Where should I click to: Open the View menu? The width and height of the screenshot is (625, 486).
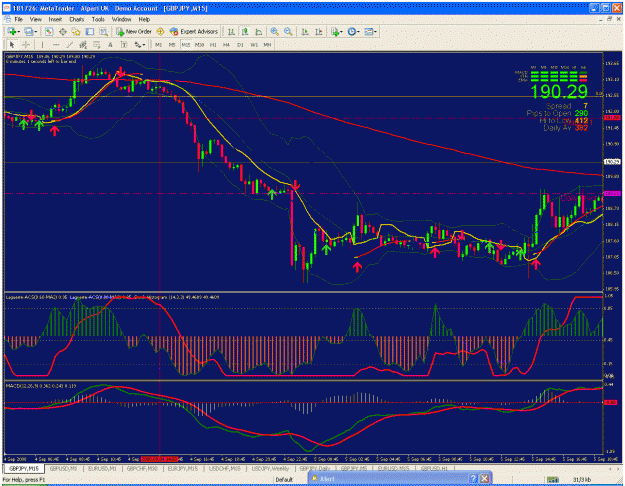click(x=35, y=19)
